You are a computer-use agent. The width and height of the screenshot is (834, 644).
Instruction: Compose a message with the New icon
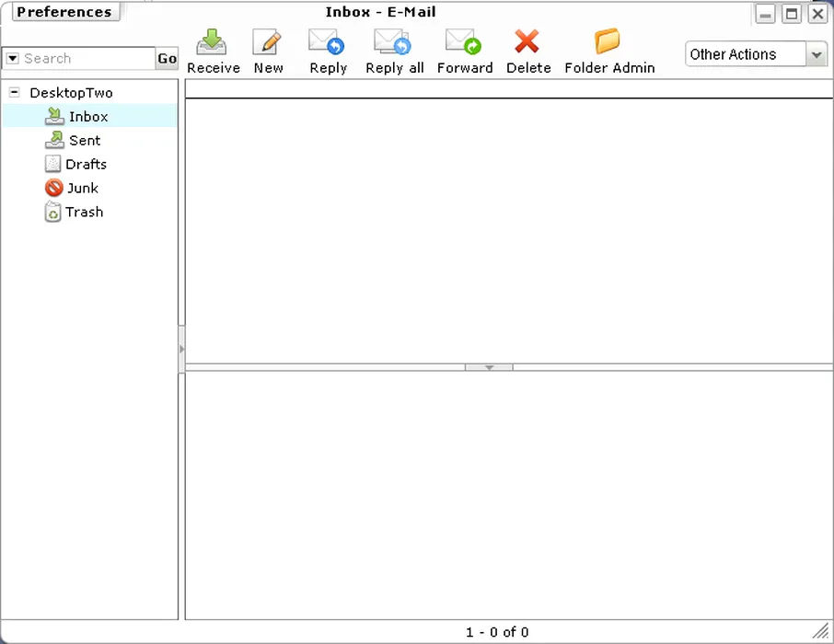[268, 42]
